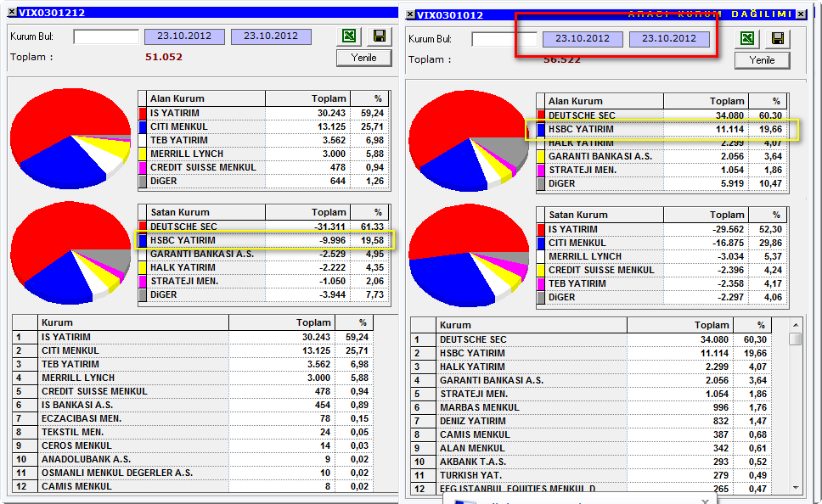Export right panel to Excel icon
This screenshot has width=822, height=504.
click(x=747, y=38)
